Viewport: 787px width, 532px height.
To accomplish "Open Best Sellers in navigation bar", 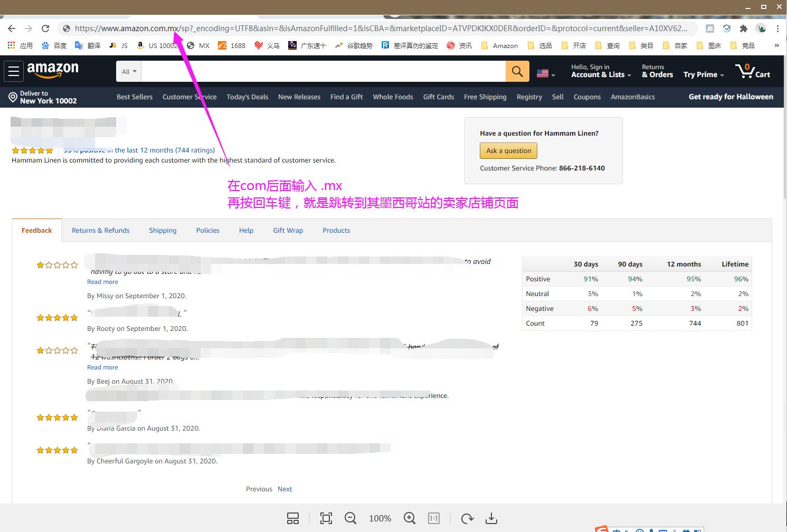I will [135, 97].
